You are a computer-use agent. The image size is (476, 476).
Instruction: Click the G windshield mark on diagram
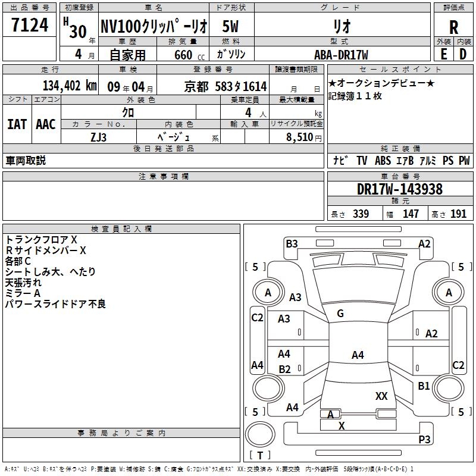click(x=340, y=314)
